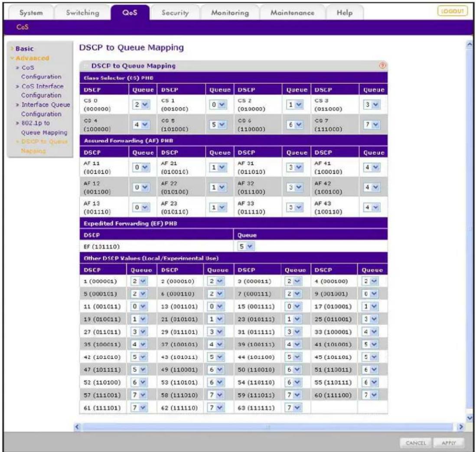Open queue dropdown for AF 43

tap(372, 208)
